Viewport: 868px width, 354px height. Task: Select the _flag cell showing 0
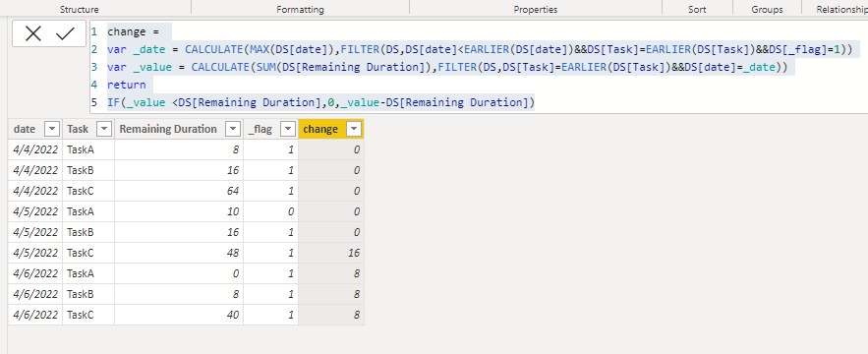(270, 211)
